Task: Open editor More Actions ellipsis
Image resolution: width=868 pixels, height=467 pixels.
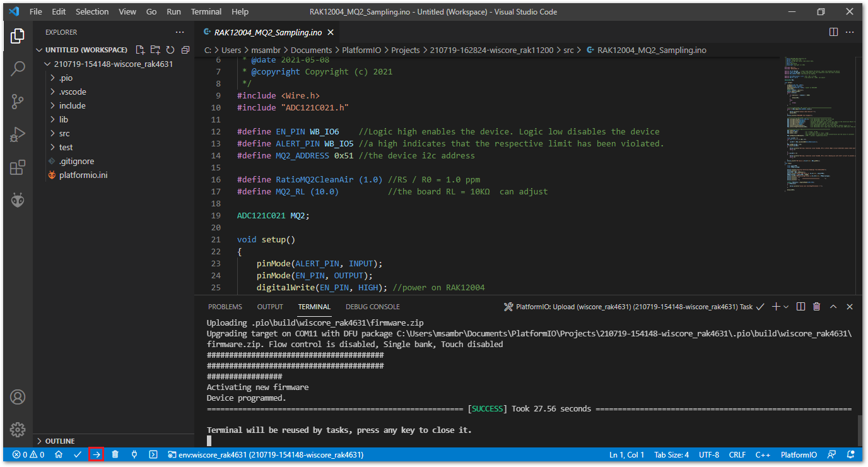Action: (x=850, y=32)
